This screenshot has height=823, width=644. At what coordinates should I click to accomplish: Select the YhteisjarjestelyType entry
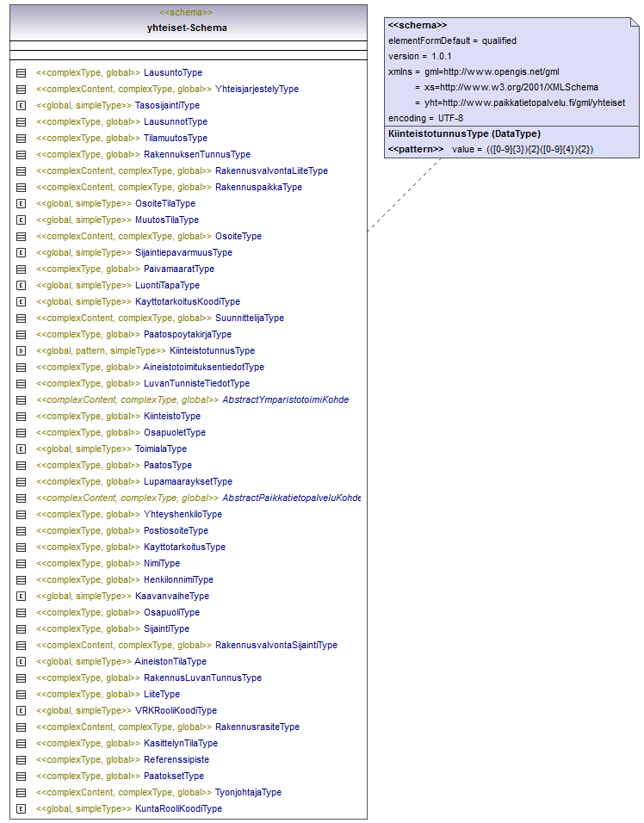click(257, 90)
